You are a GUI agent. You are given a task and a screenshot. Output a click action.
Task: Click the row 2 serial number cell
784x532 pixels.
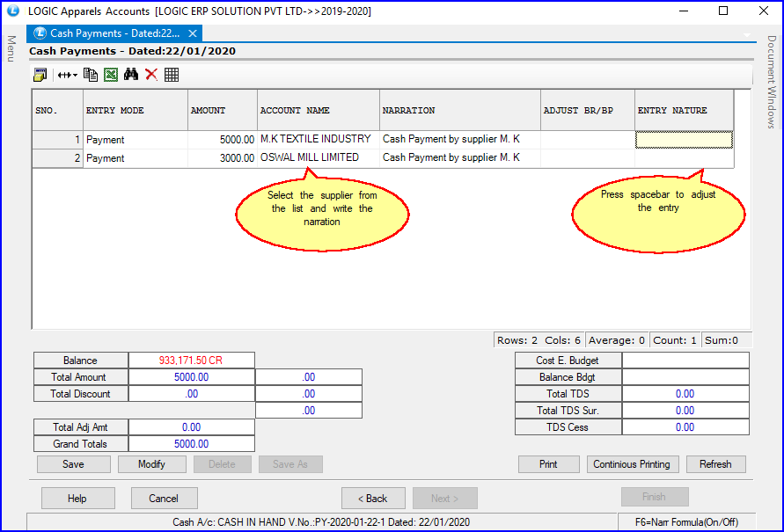point(57,158)
